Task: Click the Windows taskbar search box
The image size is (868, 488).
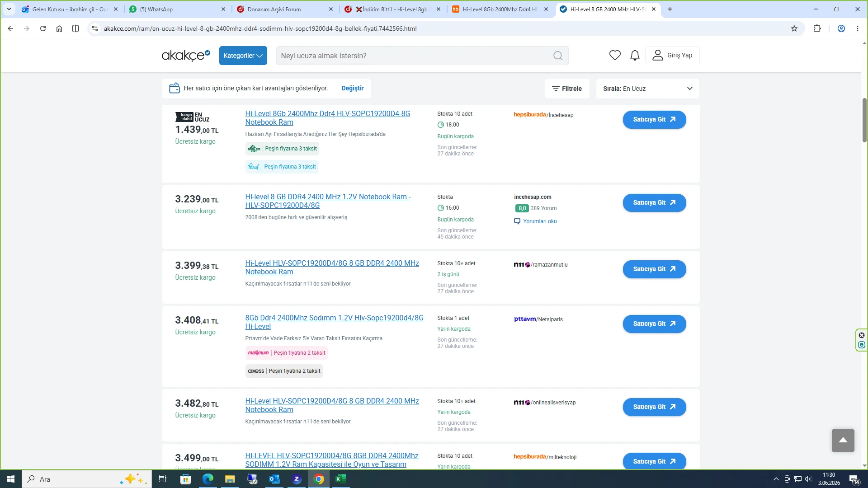Action: [87, 479]
